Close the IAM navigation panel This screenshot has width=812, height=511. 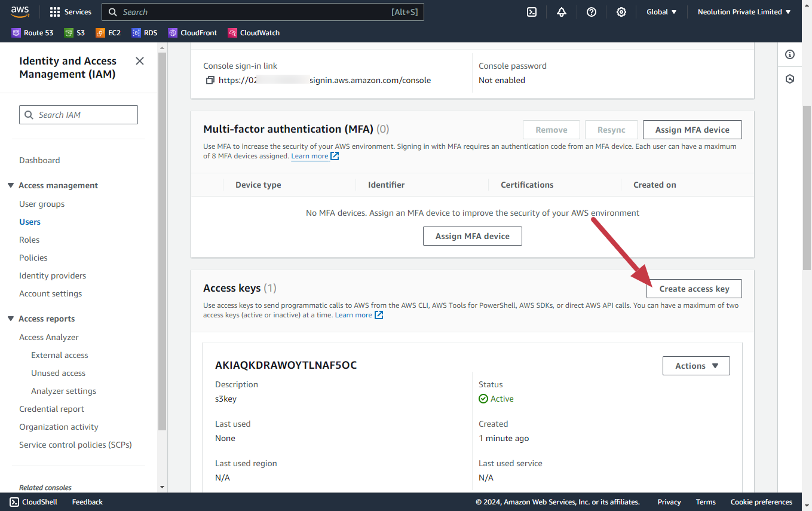click(x=140, y=61)
